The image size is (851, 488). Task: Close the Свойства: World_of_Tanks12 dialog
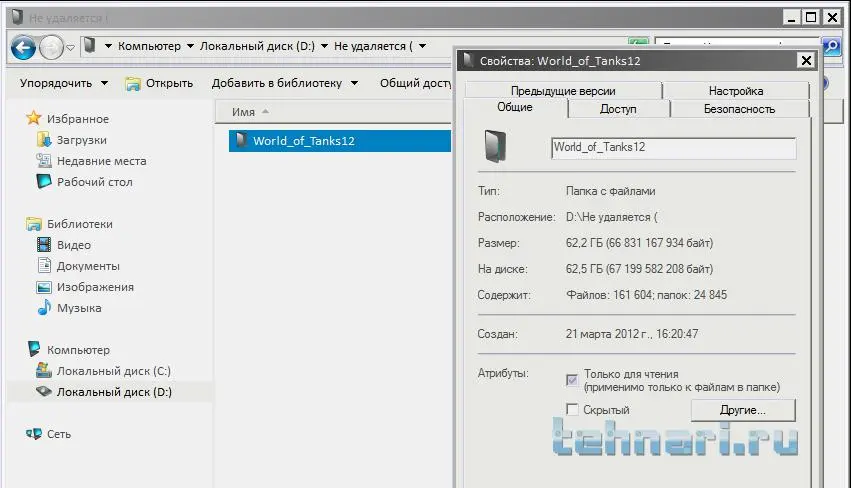point(806,60)
